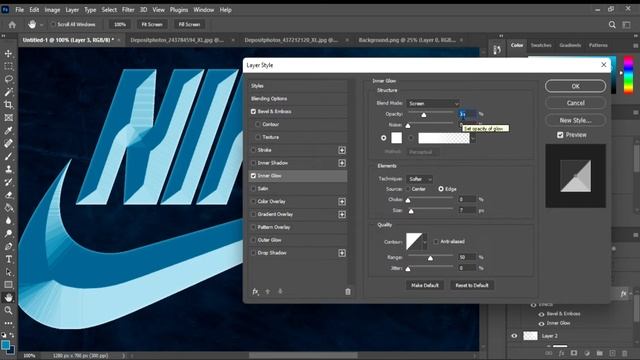Screen dimensions: 640x360
Task: Select the Brush tool
Action: click(x=8, y=156)
